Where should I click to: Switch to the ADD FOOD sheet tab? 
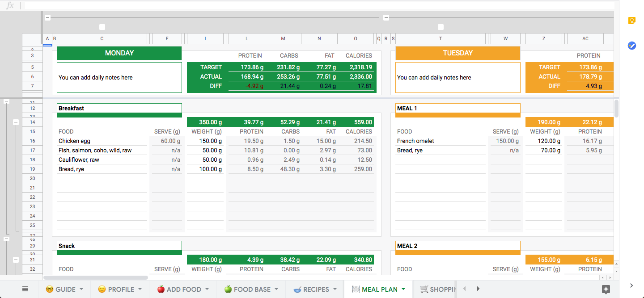pos(183,289)
